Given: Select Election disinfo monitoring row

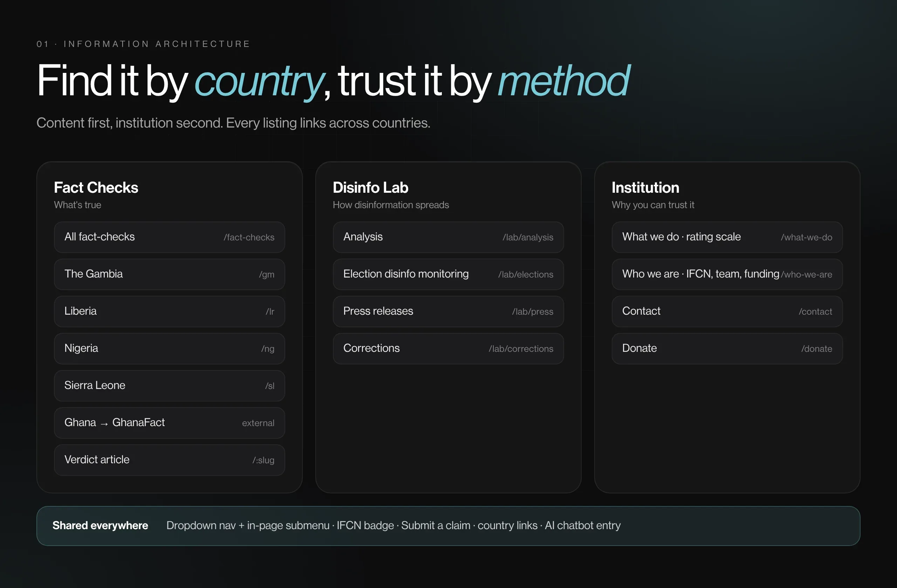Looking at the screenshot, I should click(x=448, y=274).
